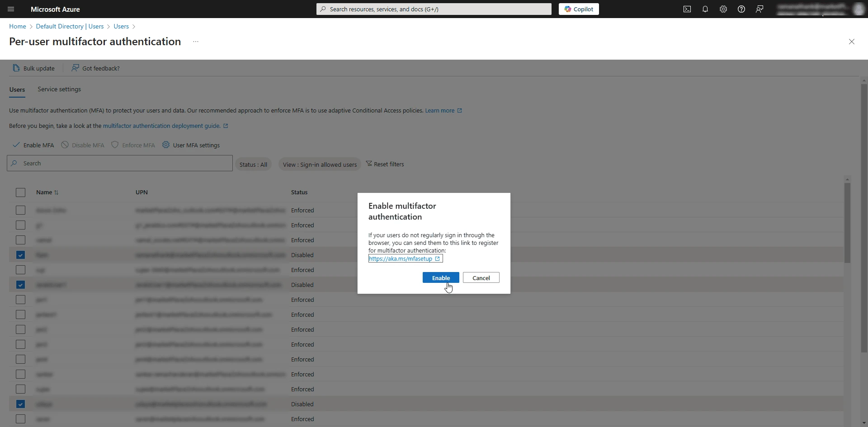Open the notifications bell
Image resolution: width=868 pixels, height=427 pixels.
[x=705, y=9]
